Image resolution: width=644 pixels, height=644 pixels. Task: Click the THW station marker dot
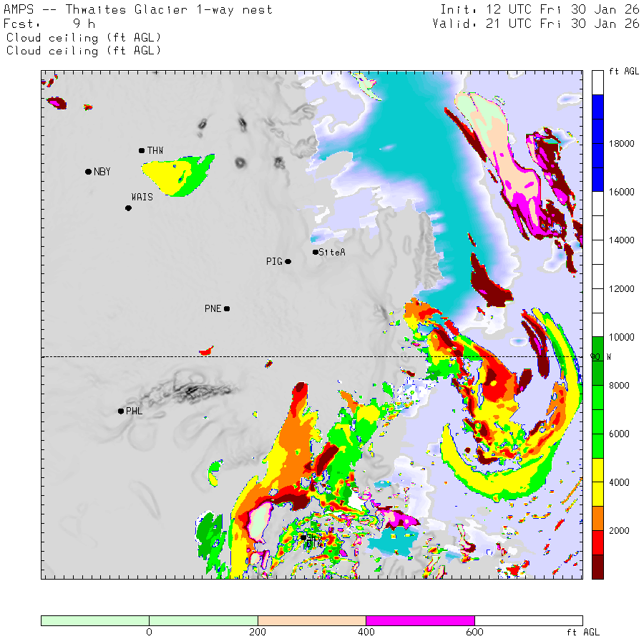tap(142, 151)
